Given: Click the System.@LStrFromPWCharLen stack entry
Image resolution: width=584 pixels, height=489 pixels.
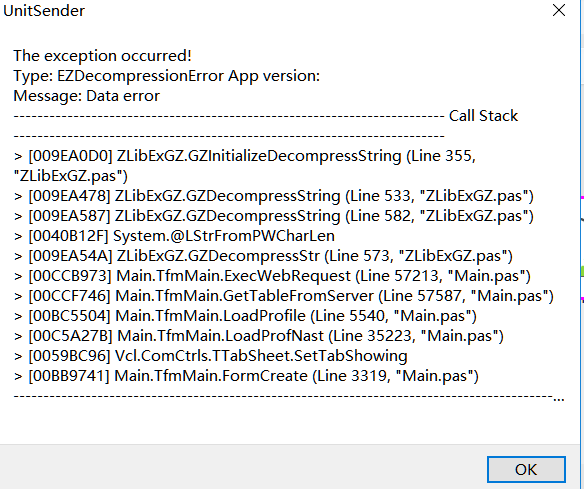Looking at the screenshot, I should [174, 236].
